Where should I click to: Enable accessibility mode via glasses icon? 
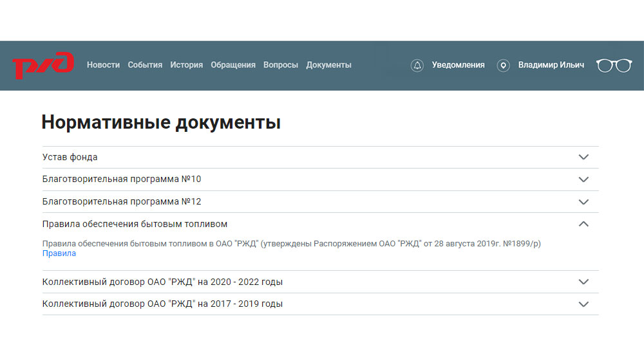(x=614, y=66)
